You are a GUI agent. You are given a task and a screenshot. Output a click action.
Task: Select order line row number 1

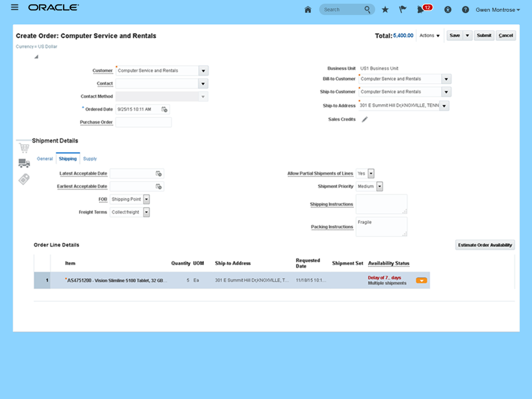[43, 280]
